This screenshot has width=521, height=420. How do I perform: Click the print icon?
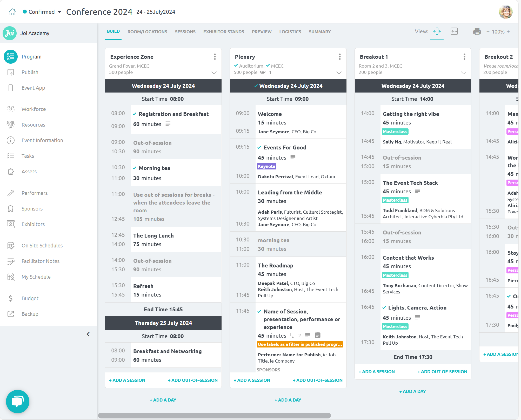point(477,32)
